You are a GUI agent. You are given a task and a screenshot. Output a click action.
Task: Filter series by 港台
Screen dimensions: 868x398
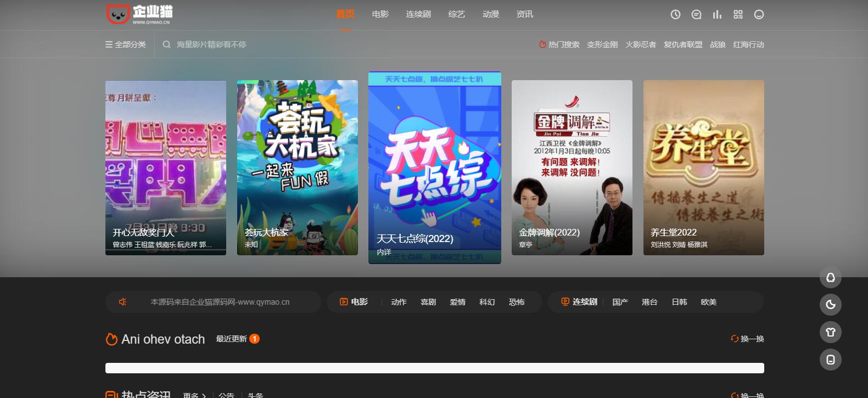click(x=649, y=302)
